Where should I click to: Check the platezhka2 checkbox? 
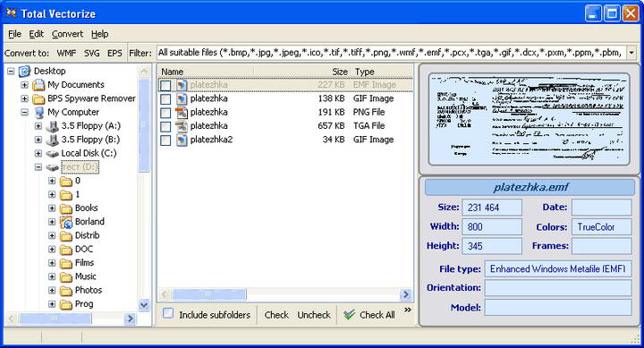(165, 140)
